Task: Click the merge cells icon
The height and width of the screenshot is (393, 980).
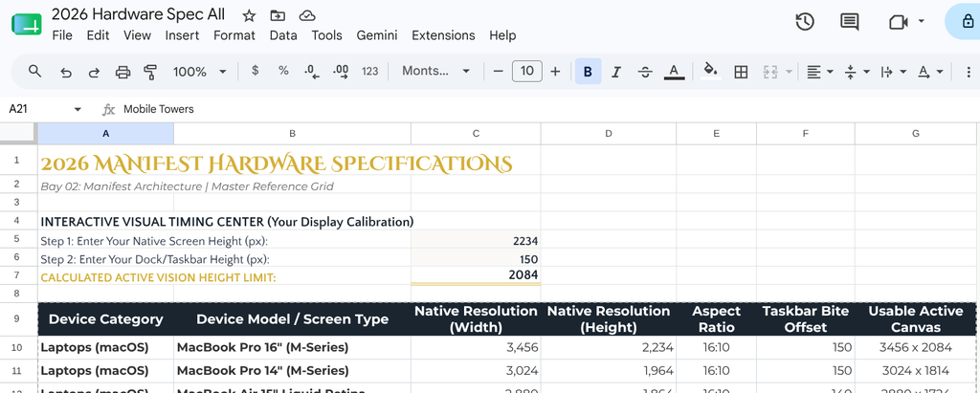Action: [x=770, y=72]
